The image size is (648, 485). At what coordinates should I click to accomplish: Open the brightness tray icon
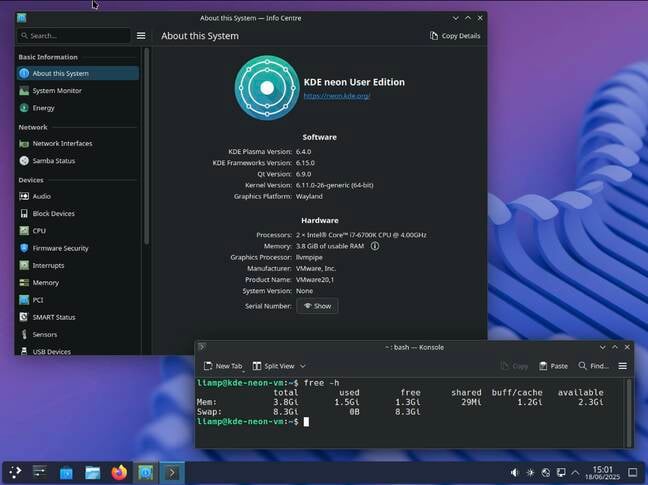coord(530,472)
